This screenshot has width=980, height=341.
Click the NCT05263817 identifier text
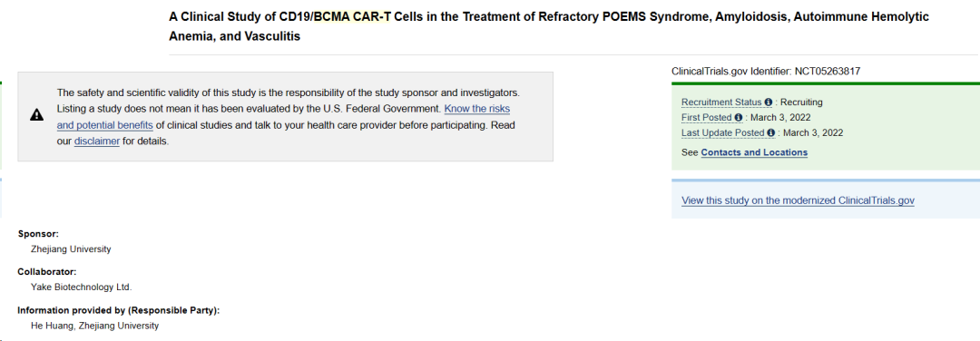827,72
